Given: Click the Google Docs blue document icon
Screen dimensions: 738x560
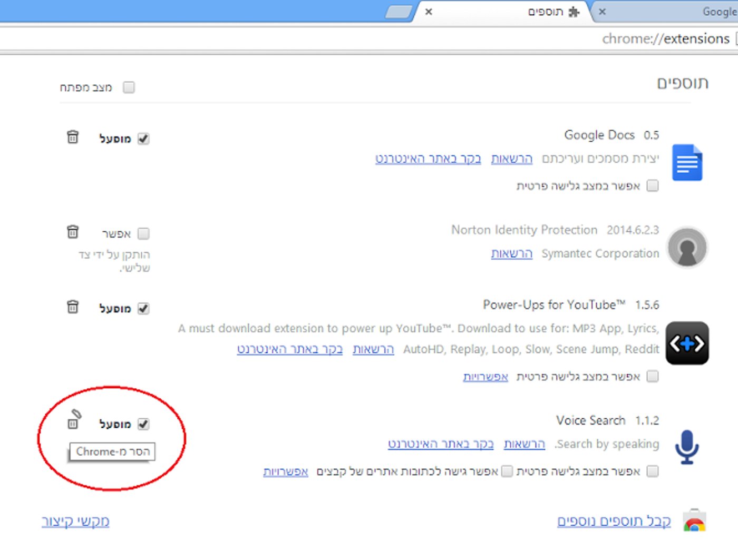Looking at the screenshot, I should 687,163.
